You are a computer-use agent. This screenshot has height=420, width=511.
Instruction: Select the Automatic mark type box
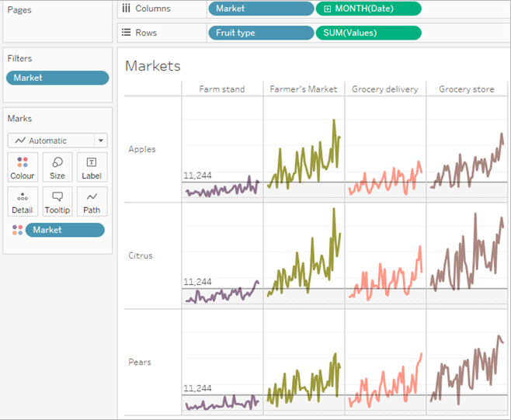coord(57,141)
